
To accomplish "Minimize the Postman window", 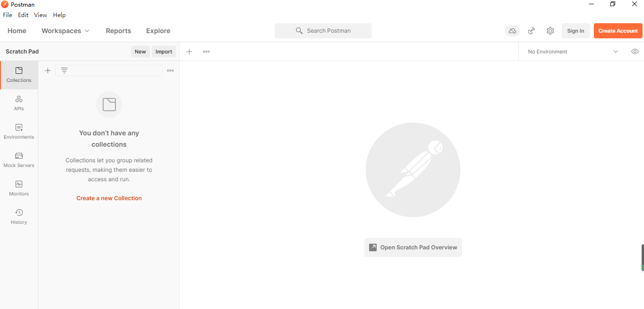I will [x=591, y=4].
